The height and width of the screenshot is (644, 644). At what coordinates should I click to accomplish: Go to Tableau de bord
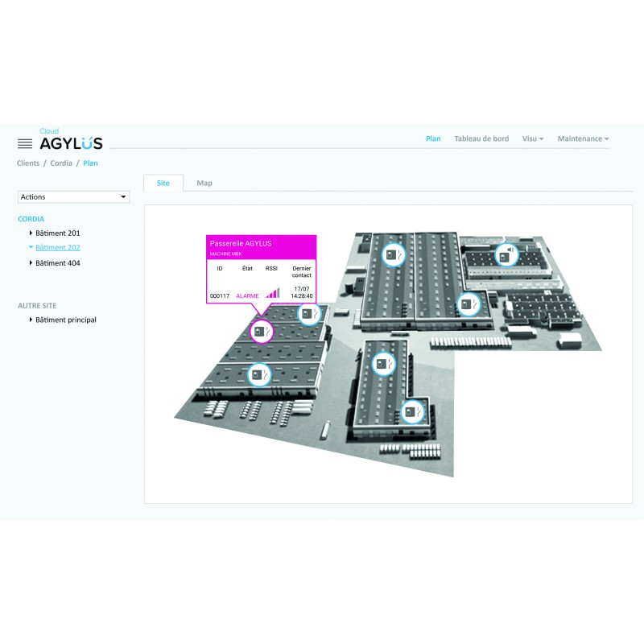481,138
